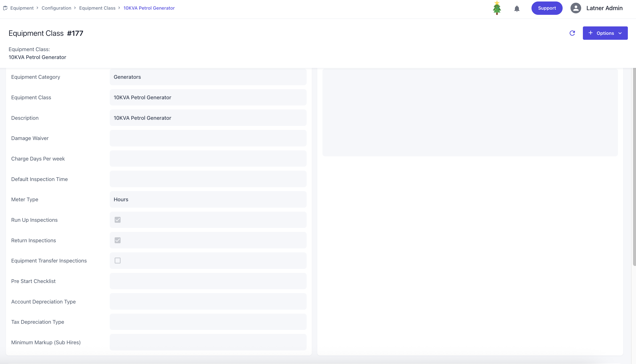This screenshot has height=364, width=636.
Task: Go to Configuration in the breadcrumb
Action: [56, 8]
